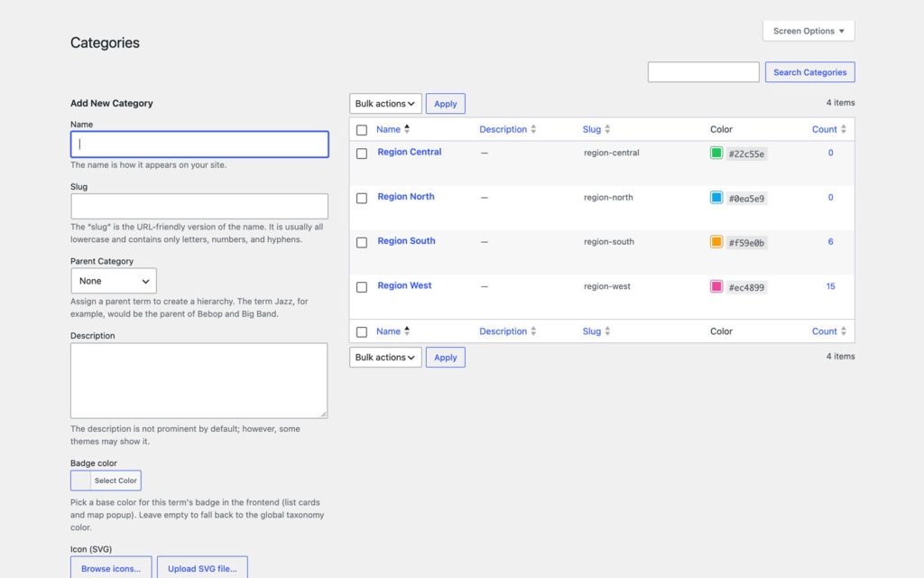The width and height of the screenshot is (924, 578).
Task: Tick the select-all checkbox in the table header
Action: tap(362, 130)
